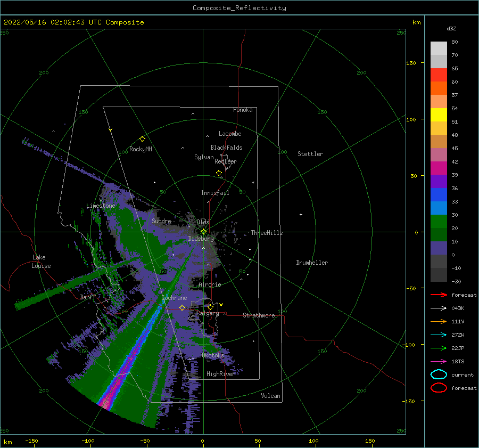Click the yellow diamond marker above Calgary
This screenshot has height=448, width=479.
pyautogui.click(x=210, y=307)
